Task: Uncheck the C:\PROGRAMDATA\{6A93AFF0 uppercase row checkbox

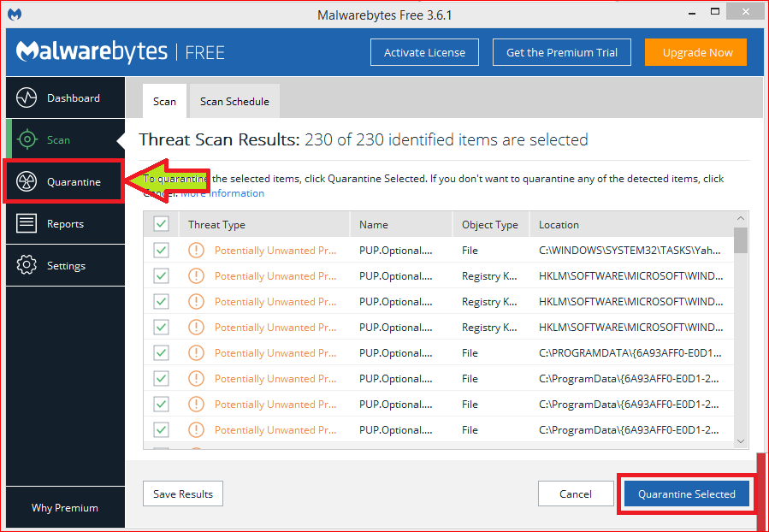Action: pos(161,352)
